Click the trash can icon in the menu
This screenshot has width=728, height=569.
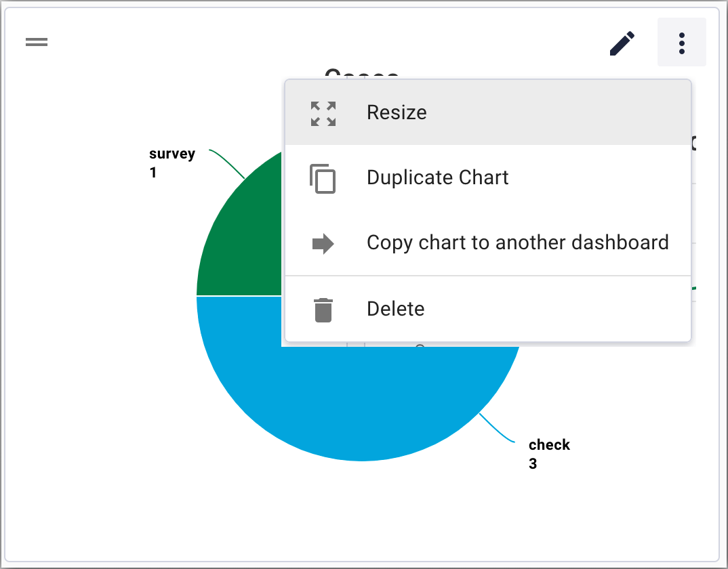tap(323, 309)
